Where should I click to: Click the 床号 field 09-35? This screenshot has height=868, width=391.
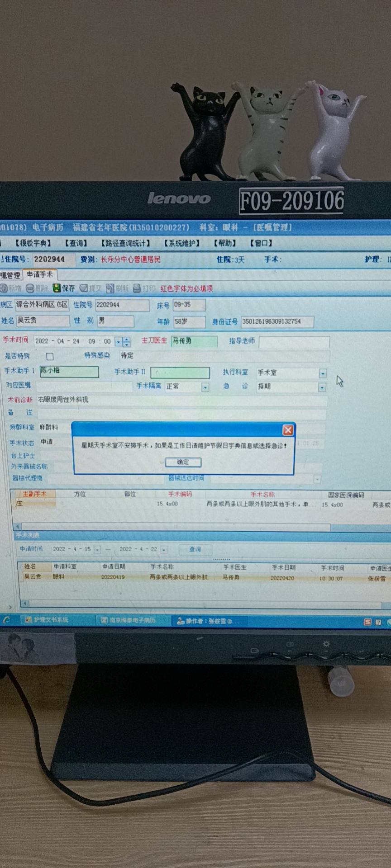pos(189,305)
